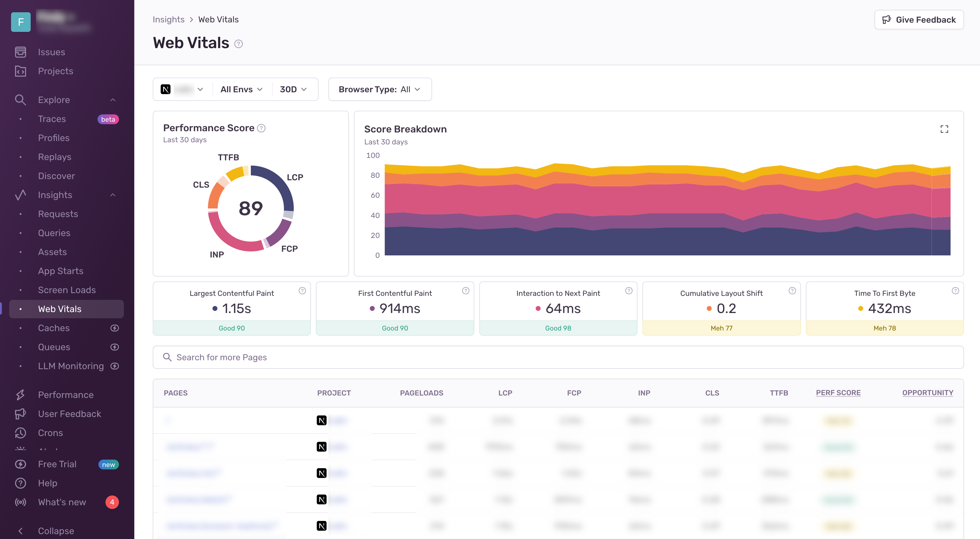
Task: Click the Crons icon in sidebar
Action: pyautogui.click(x=21, y=432)
